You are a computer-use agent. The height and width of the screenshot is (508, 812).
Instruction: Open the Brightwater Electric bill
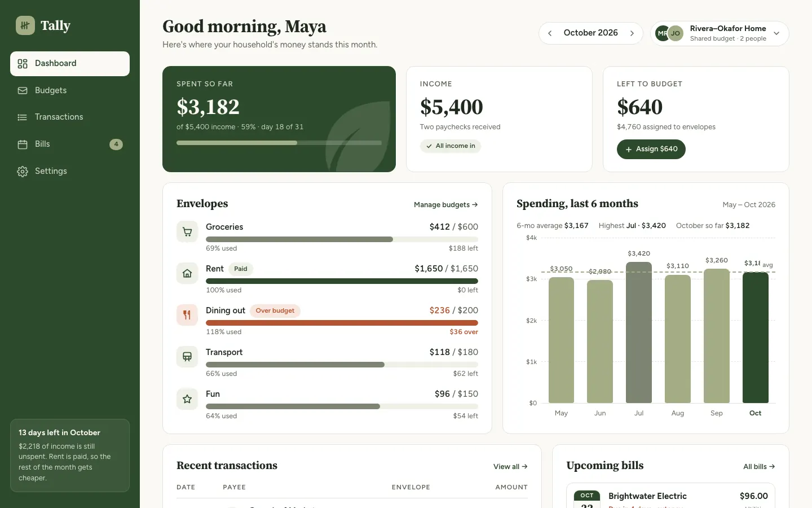click(670, 496)
